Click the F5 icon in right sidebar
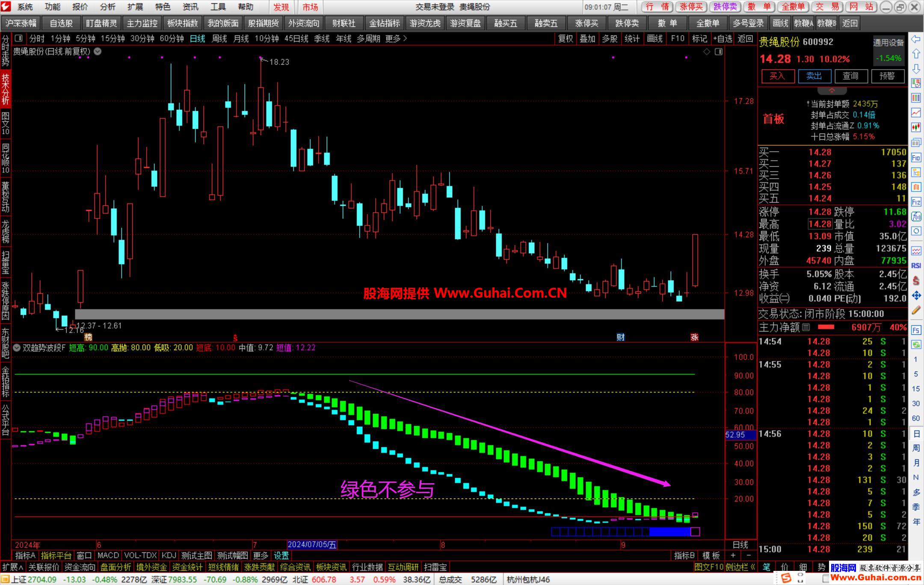Screen dimensions: 924x585 916,330
